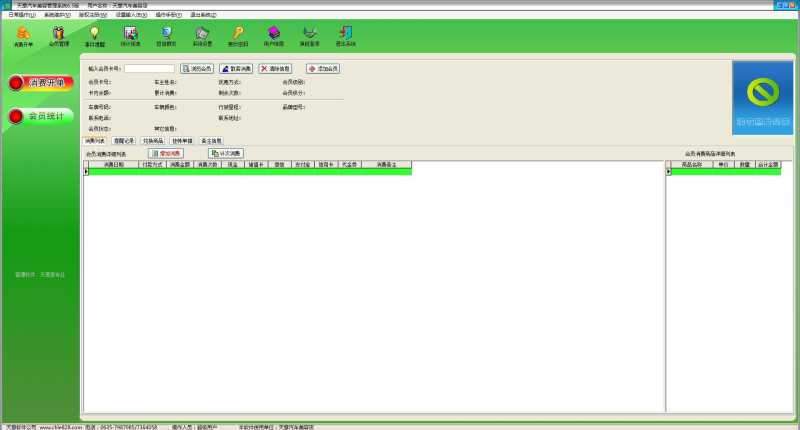800x430 pixels.
Task: Click the 浏览会员 browse members button
Action: coord(197,68)
